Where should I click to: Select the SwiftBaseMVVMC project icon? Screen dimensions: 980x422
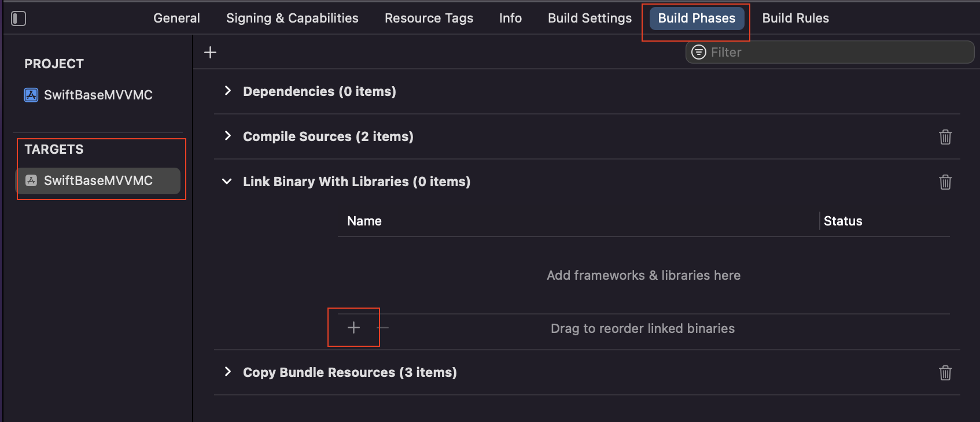click(31, 95)
